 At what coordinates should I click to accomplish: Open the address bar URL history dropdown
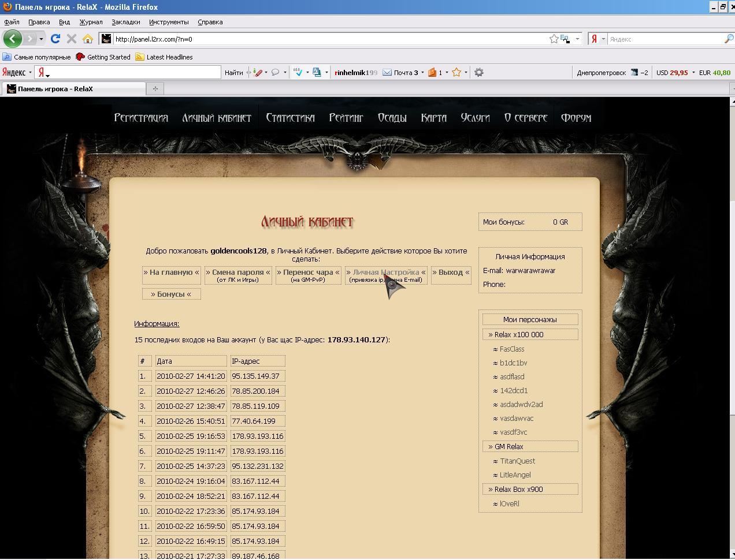(x=577, y=39)
